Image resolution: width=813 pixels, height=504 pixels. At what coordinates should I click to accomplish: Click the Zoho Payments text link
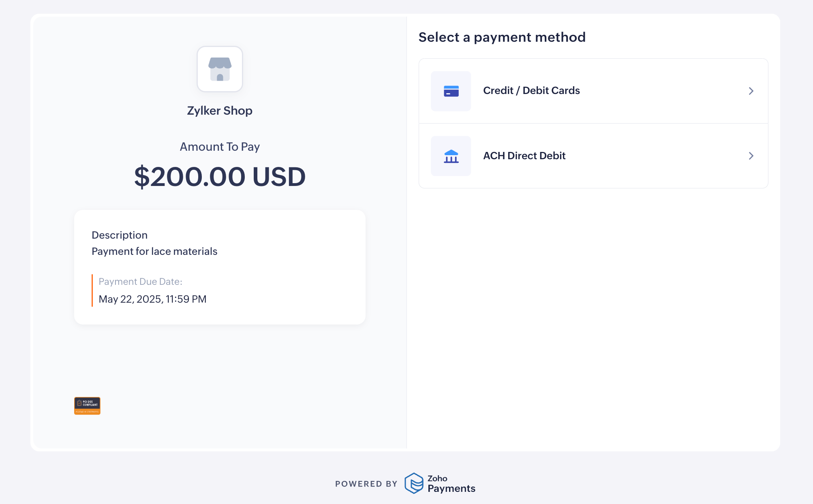[x=451, y=484]
